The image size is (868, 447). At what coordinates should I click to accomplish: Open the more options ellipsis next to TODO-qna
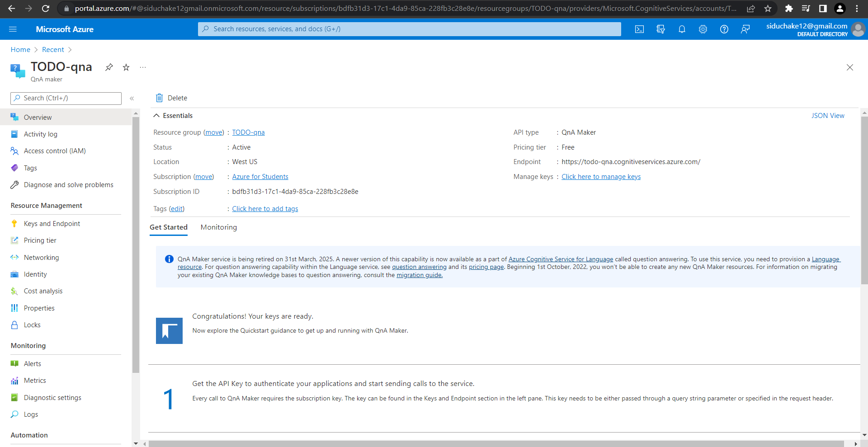pyautogui.click(x=143, y=67)
